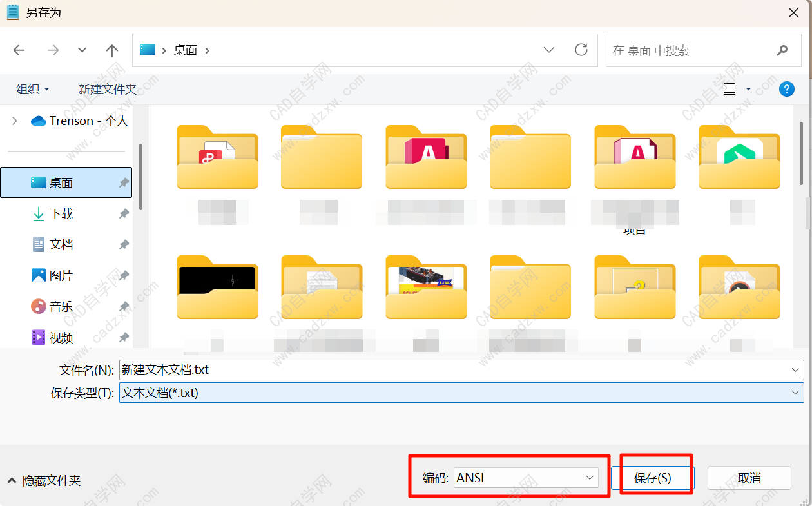Click the 保存(S) button
This screenshot has width=812, height=506.
653,478
